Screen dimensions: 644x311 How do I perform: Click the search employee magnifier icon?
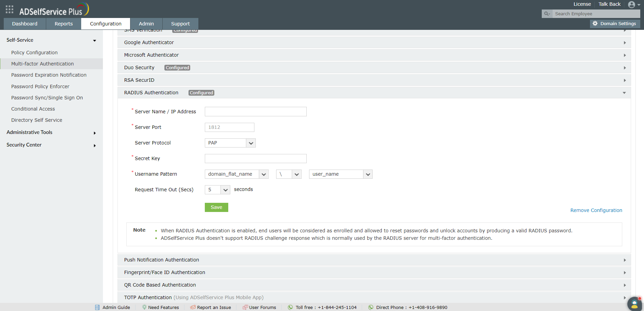point(547,14)
